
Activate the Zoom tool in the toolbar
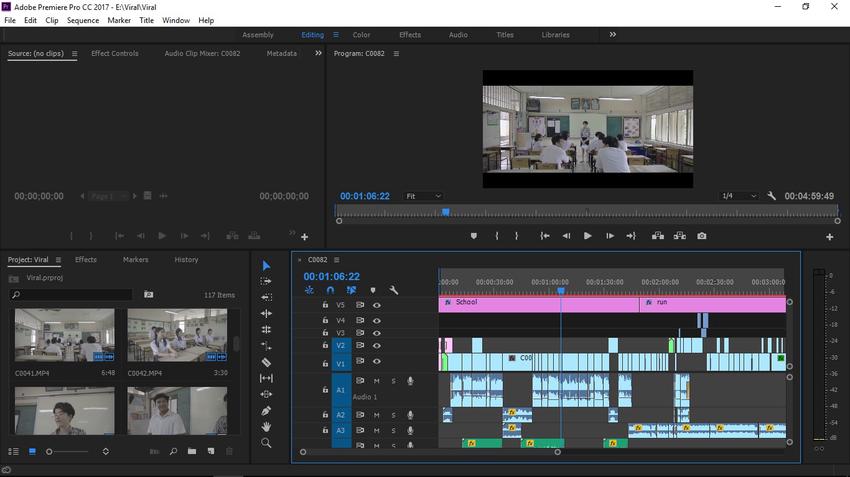[x=266, y=442]
